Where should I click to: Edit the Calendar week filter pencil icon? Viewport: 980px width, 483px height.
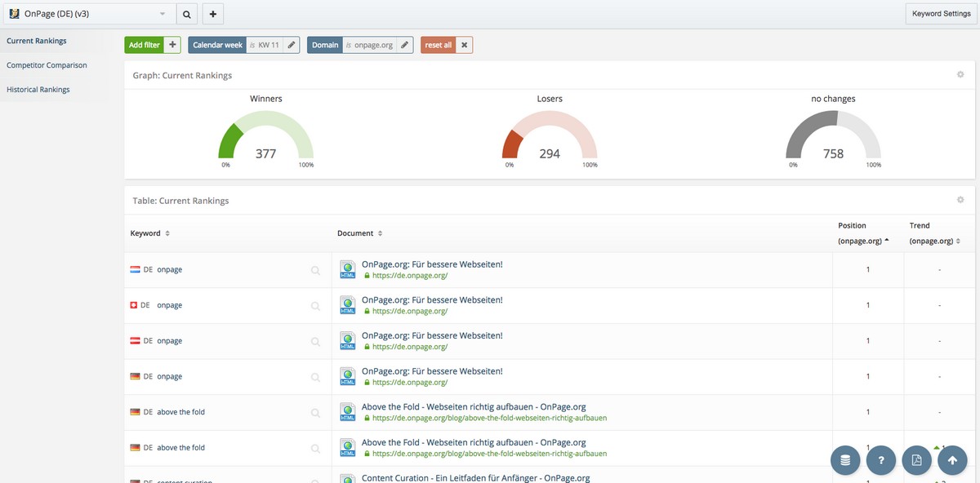(292, 45)
